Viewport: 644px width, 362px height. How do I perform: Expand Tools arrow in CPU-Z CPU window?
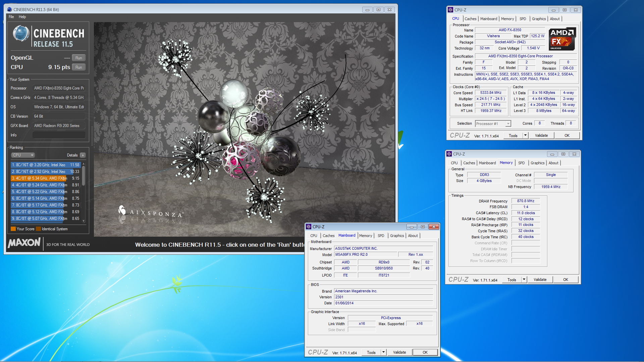tap(525, 135)
